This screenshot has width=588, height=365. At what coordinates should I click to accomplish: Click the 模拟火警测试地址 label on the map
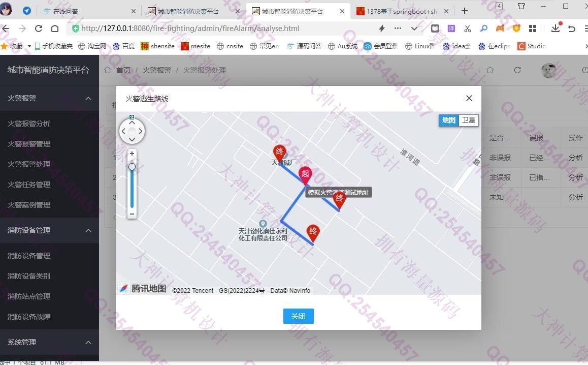click(338, 193)
